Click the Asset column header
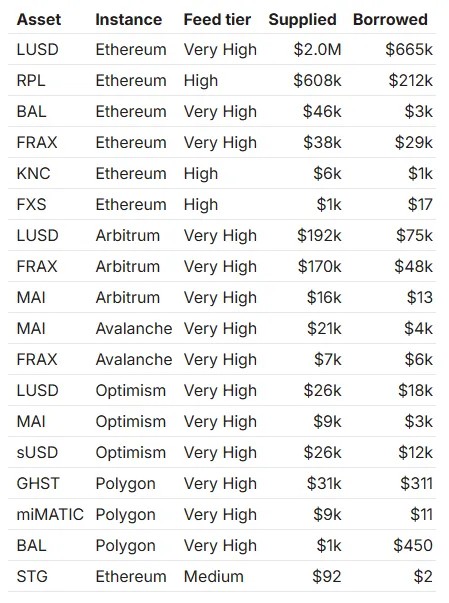The height and width of the screenshot is (603, 449). (x=39, y=20)
